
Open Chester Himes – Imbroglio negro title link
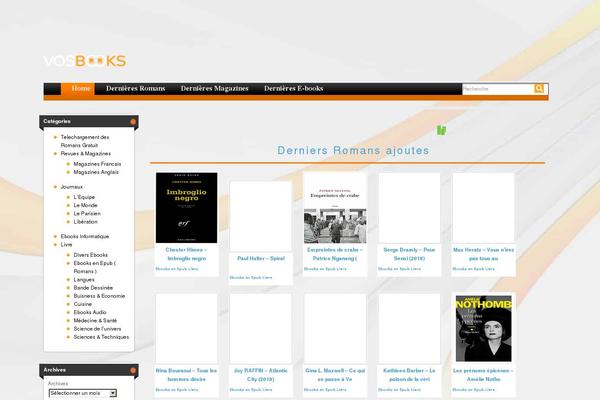pyautogui.click(x=186, y=254)
